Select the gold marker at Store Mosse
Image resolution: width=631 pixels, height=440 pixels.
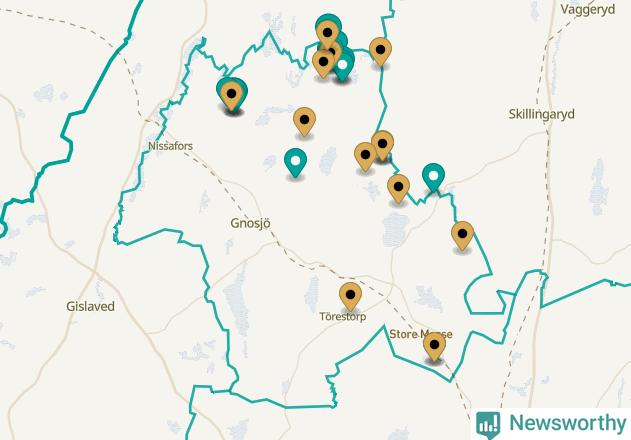434,347
